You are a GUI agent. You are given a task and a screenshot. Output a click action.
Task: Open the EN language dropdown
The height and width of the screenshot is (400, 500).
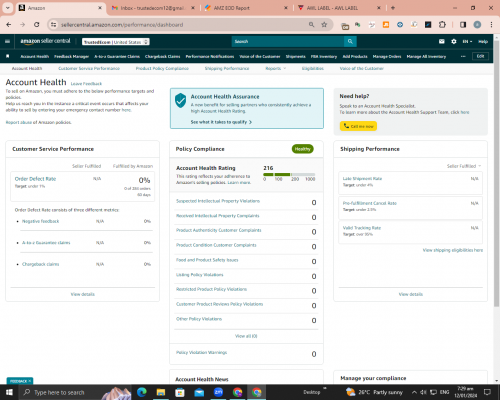tap(467, 42)
